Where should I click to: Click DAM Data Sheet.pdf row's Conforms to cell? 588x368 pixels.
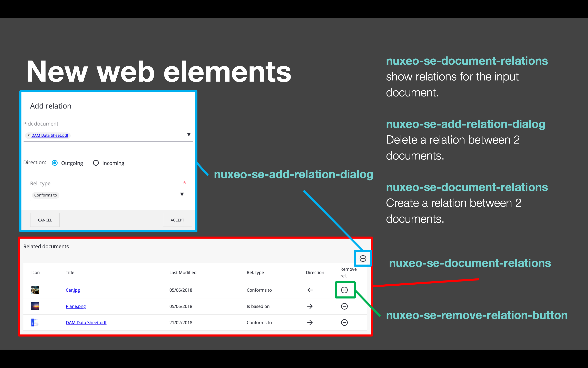point(259,323)
